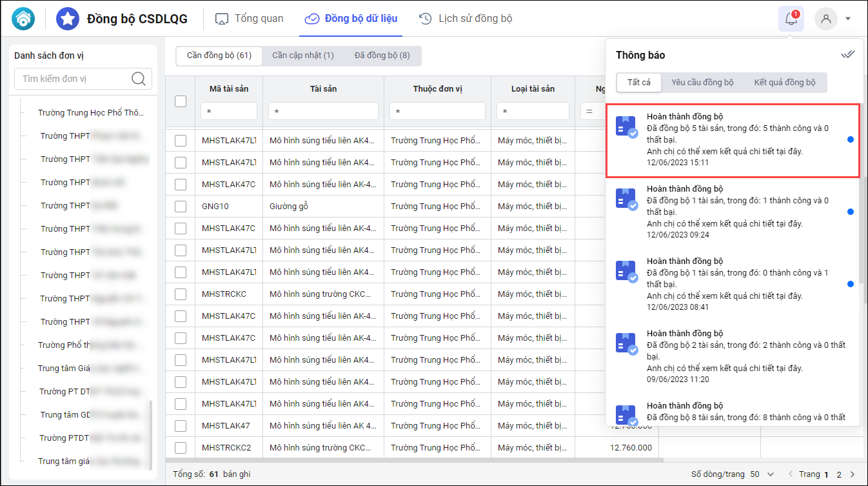Tick the checkbox beside exact code MHSTRCKC
The height and width of the screenshot is (486, 868).
[181, 294]
